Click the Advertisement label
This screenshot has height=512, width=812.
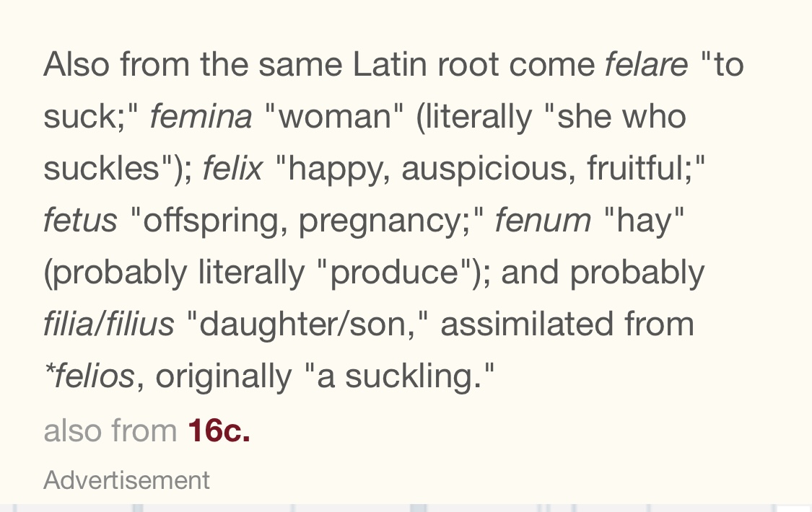click(x=126, y=480)
